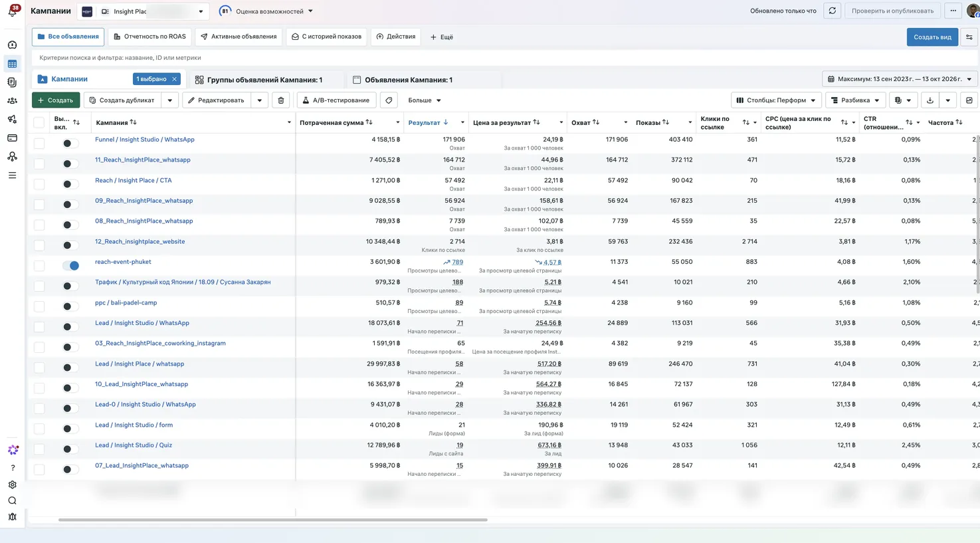This screenshot has height=543, width=980.
Task: Open the view settings sliders icon
Action: pos(969,37)
